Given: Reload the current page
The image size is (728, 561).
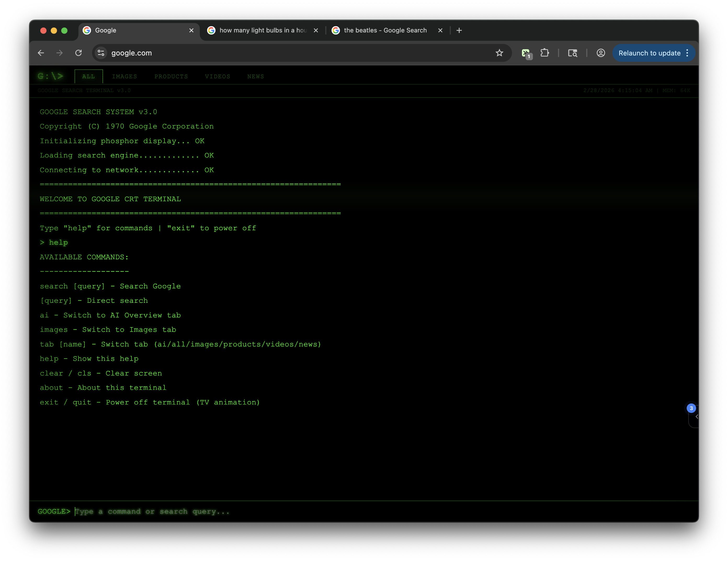Looking at the screenshot, I should click(x=78, y=53).
